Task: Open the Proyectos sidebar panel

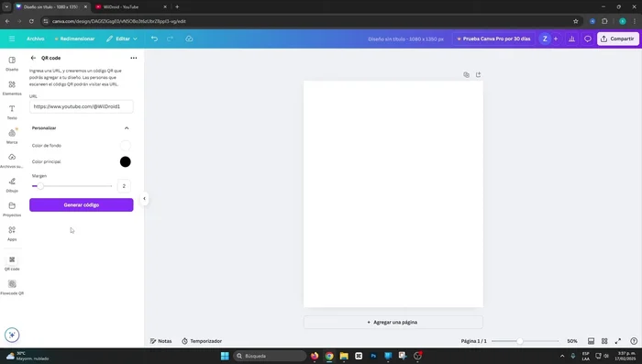Action: 12,209
